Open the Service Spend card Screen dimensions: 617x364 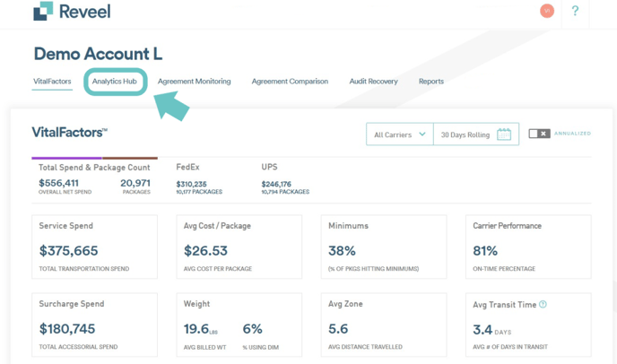pos(94,247)
